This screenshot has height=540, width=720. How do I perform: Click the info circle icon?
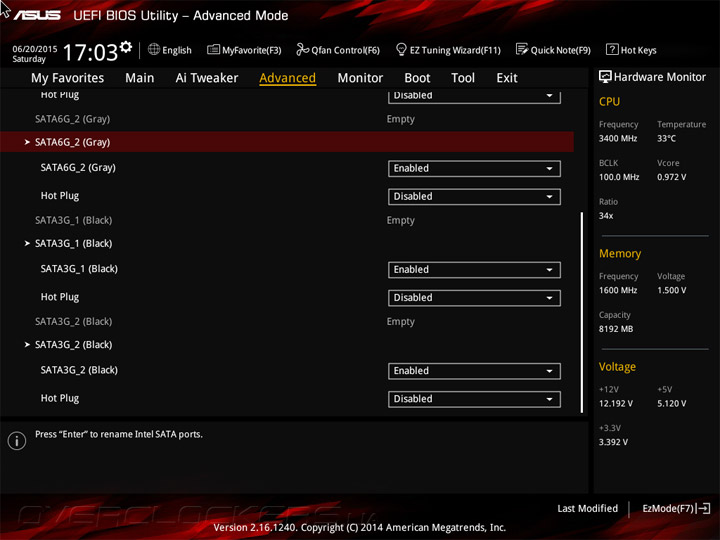pos(17,441)
